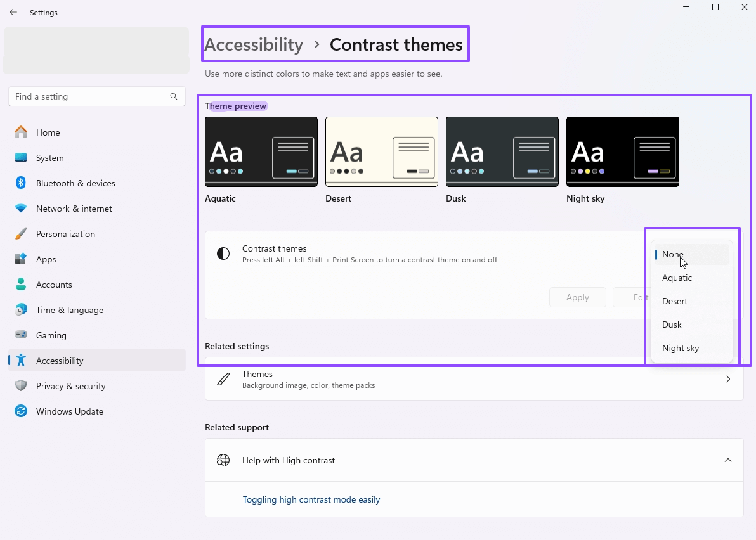
Task: Click the search magnifier icon
Action: 174,96
